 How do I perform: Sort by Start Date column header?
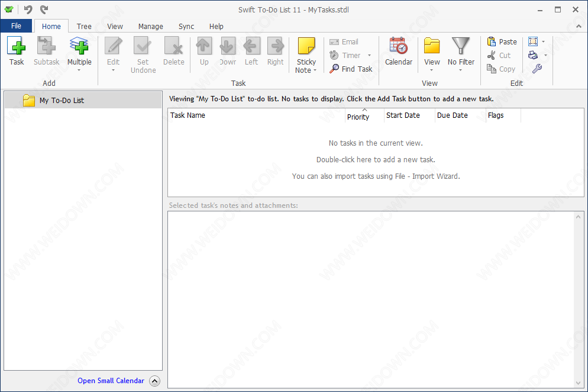[x=409, y=115]
